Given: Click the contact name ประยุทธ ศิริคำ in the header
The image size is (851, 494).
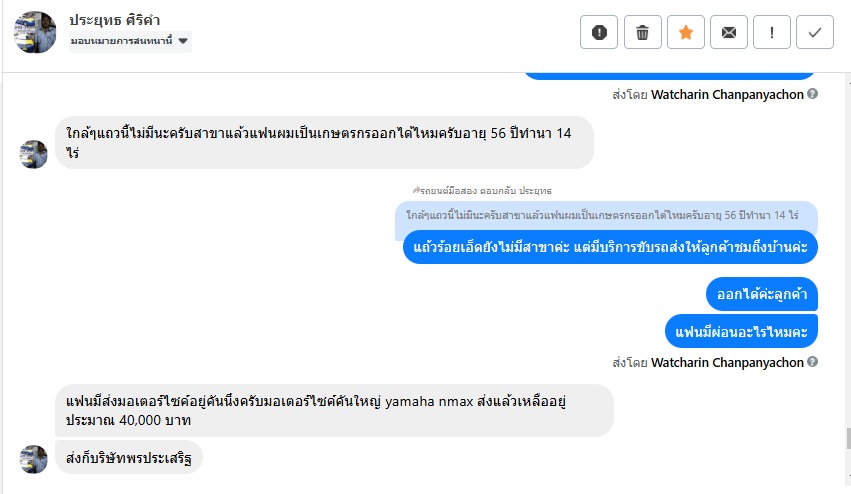Looking at the screenshot, I should click(x=115, y=20).
